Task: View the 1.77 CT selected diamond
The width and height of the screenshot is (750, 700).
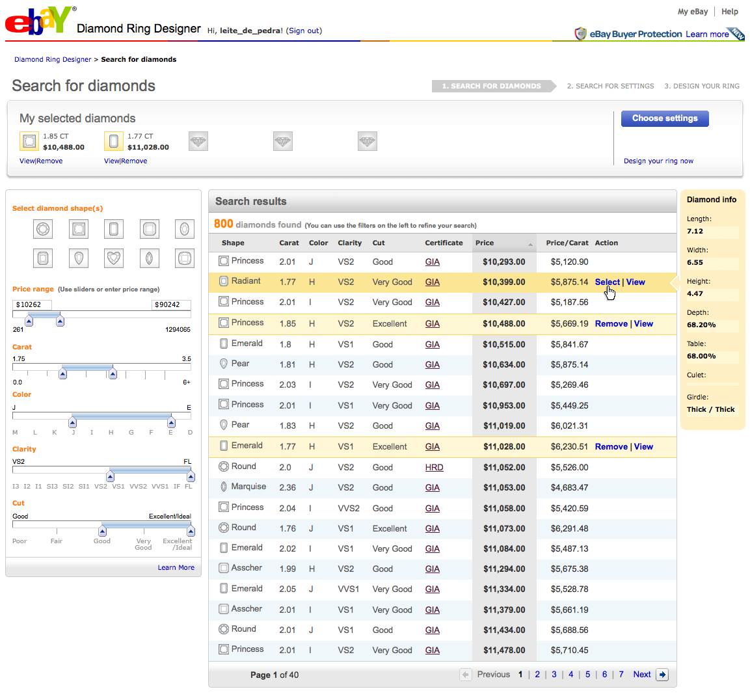Action: (111, 161)
